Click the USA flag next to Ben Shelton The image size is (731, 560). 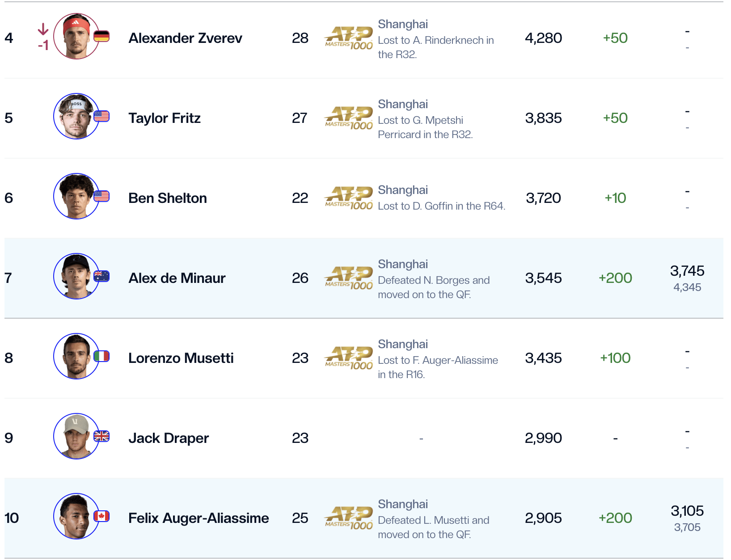tap(101, 196)
